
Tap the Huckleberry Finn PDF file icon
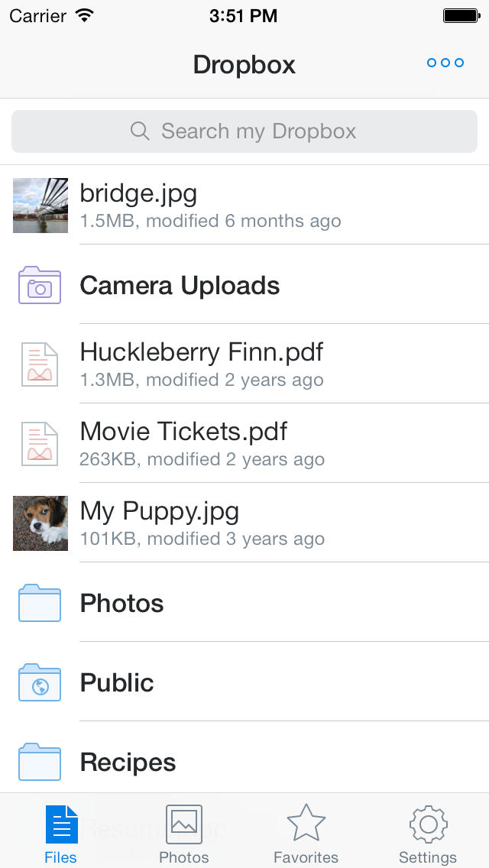pos(40,364)
